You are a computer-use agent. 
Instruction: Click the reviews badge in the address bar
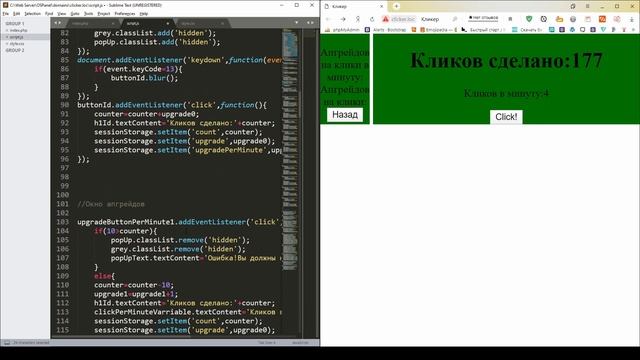click(483, 18)
